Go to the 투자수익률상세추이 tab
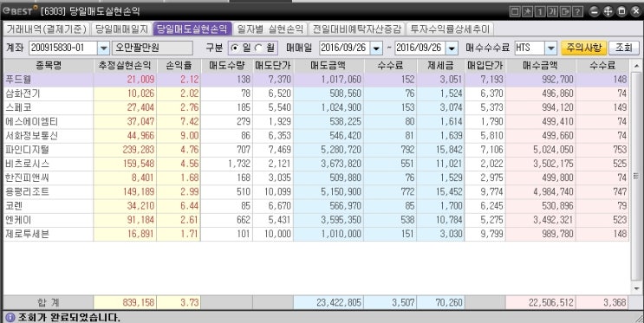The height and width of the screenshot is (323, 644). tap(450, 29)
